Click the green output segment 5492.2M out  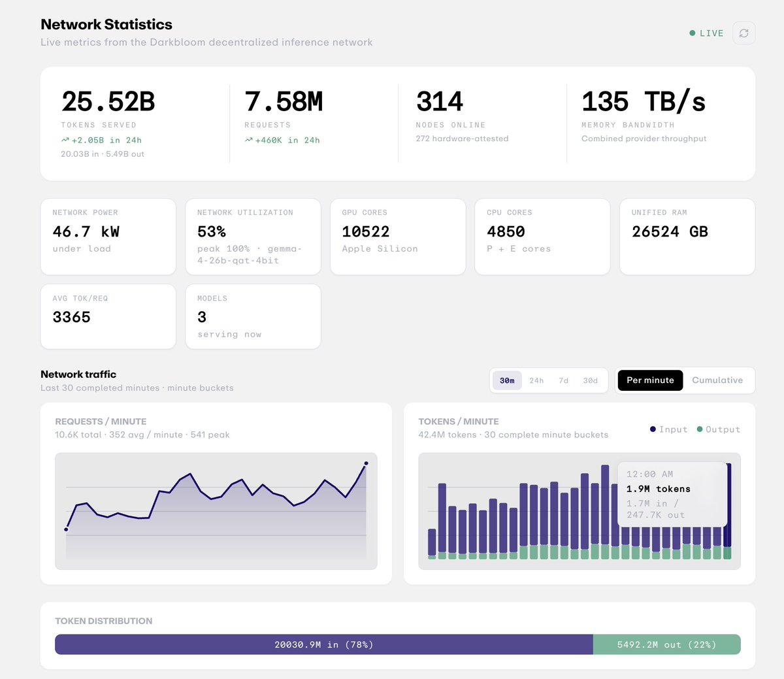[x=666, y=644]
